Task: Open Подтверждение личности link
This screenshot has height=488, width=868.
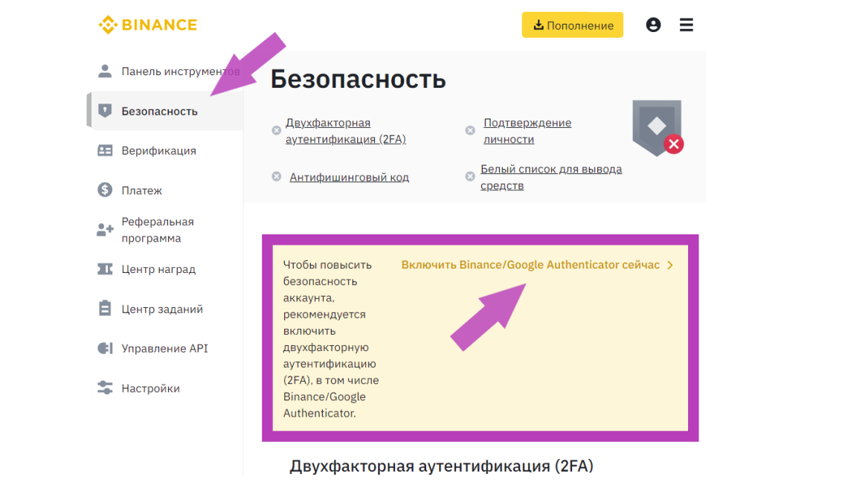Action: point(527,131)
